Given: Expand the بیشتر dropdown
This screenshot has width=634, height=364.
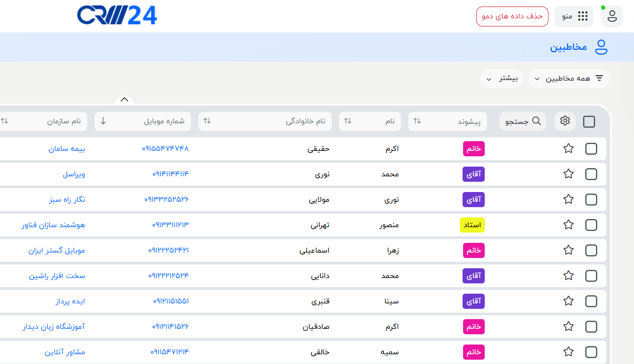Looking at the screenshot, I should (x=501, y=78).
